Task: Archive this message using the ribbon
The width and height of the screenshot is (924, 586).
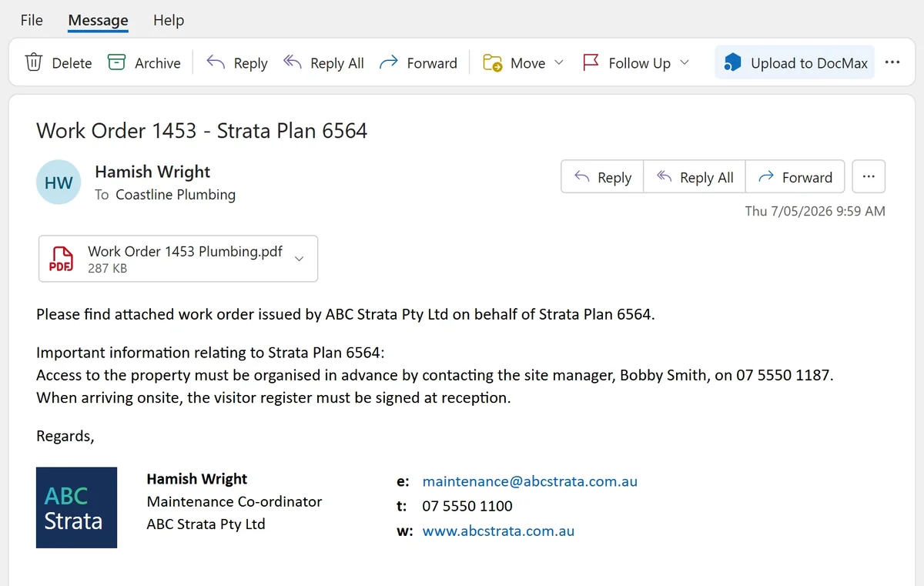Action: [144, 63]
